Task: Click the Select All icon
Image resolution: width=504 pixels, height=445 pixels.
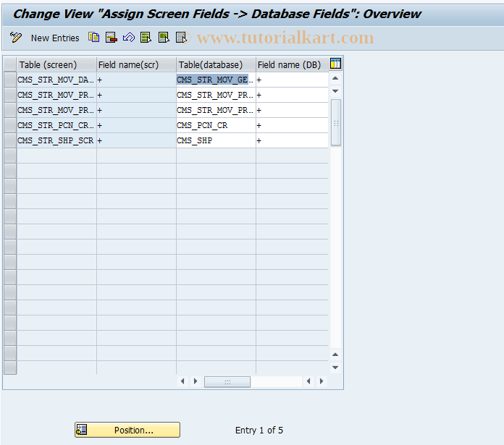Action: point(146,38)
